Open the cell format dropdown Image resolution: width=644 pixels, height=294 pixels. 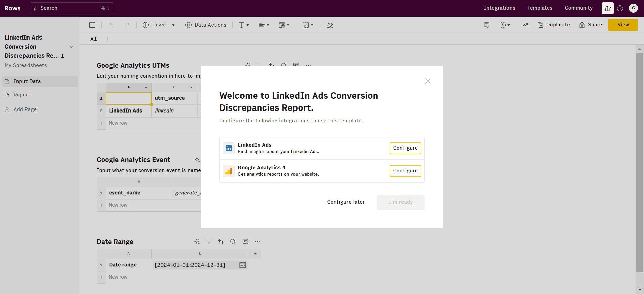[x=284, y=25]
